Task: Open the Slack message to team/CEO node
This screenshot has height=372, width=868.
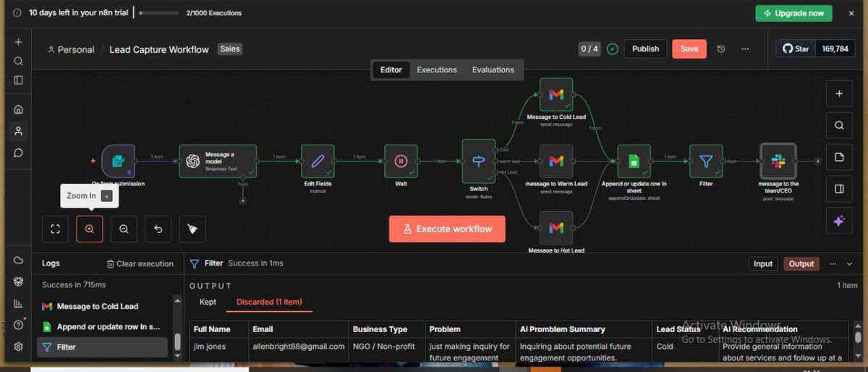Action: 778,161
